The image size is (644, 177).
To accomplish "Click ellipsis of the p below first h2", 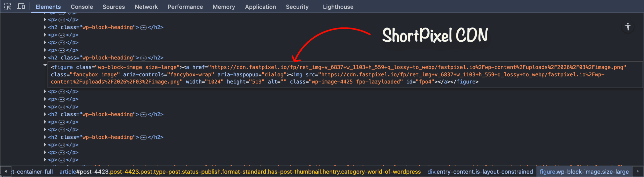I will (62, 35).
